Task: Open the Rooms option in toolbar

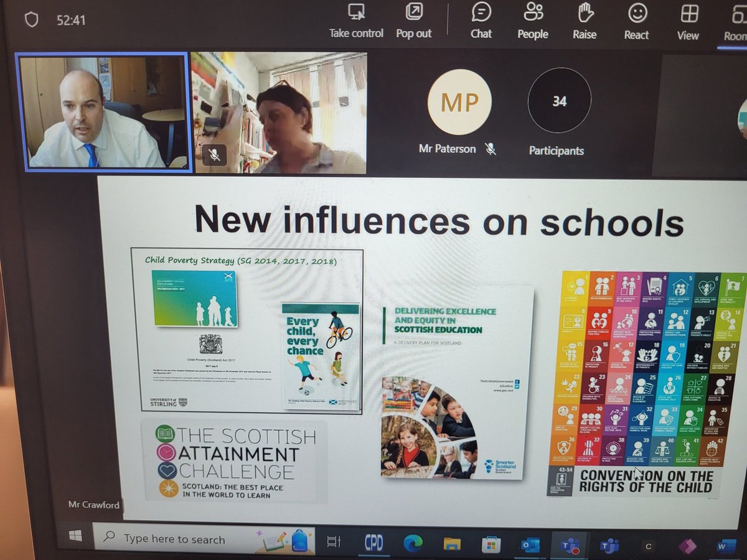Action: pos(735,22)
